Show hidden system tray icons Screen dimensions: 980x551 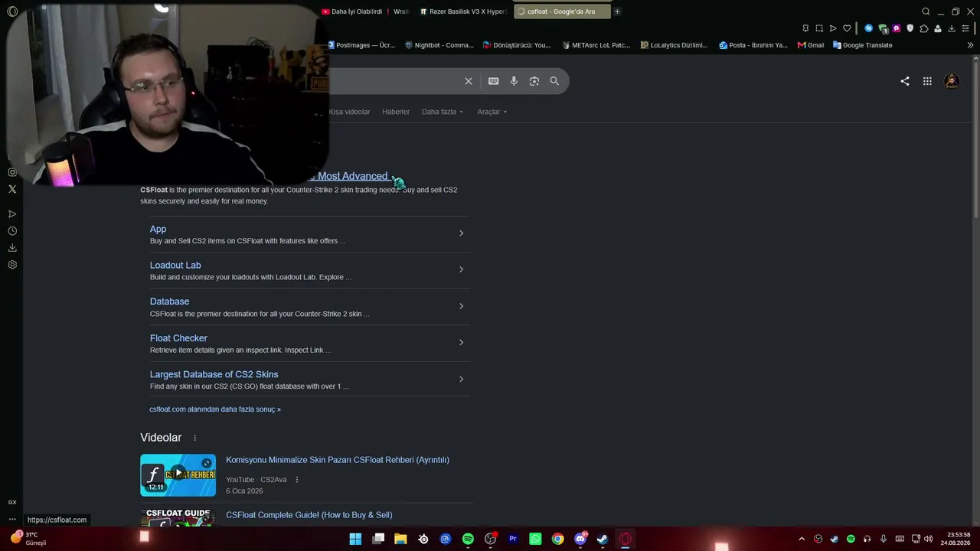802,539
